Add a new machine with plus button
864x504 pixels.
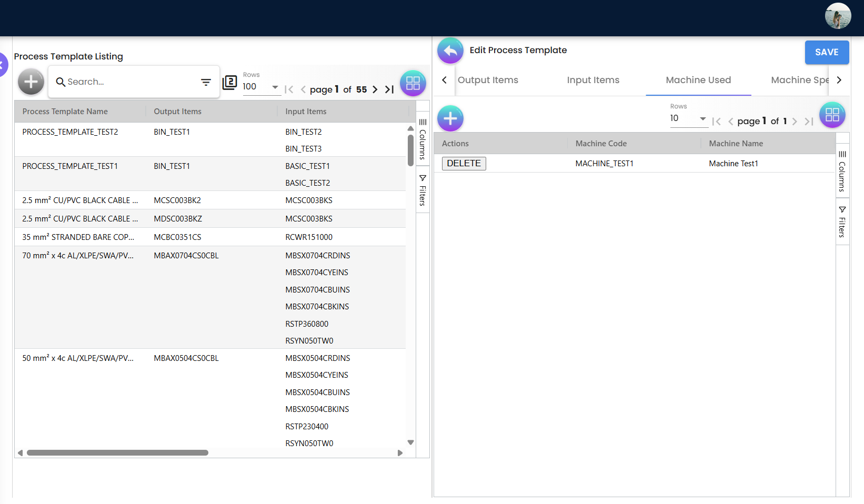click(450, 118)
